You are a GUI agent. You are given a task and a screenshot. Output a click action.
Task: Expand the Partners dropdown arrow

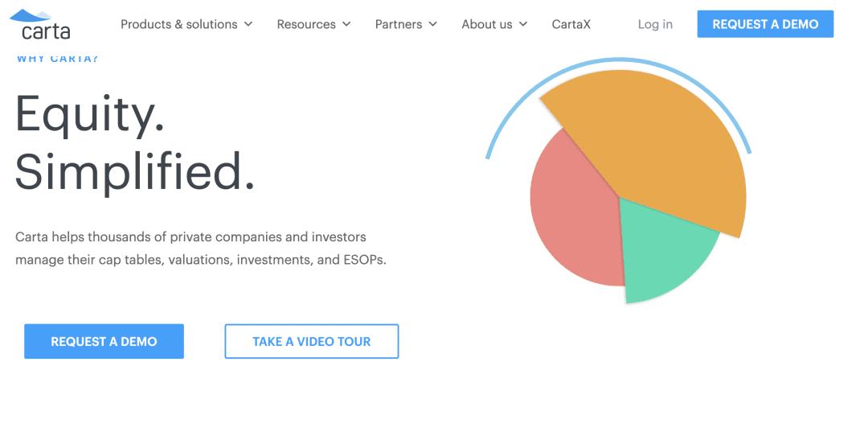coord(433,24)
